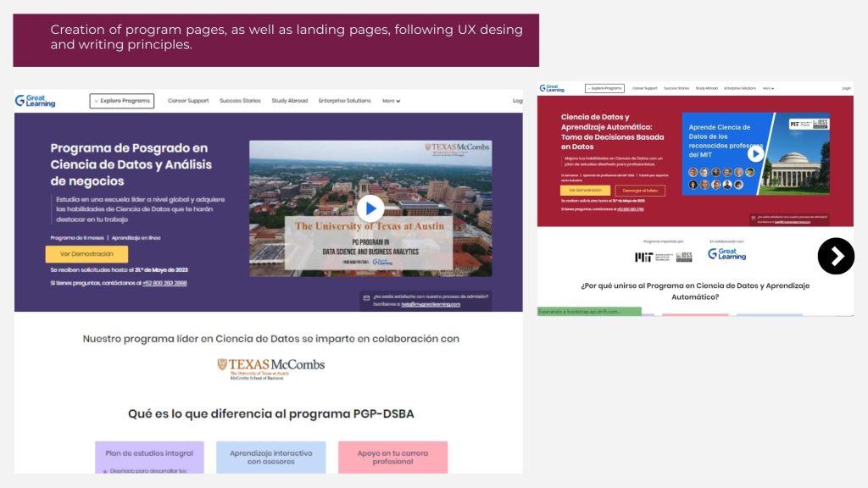Click Great Learning logo on Texas McCombs page

35,101
